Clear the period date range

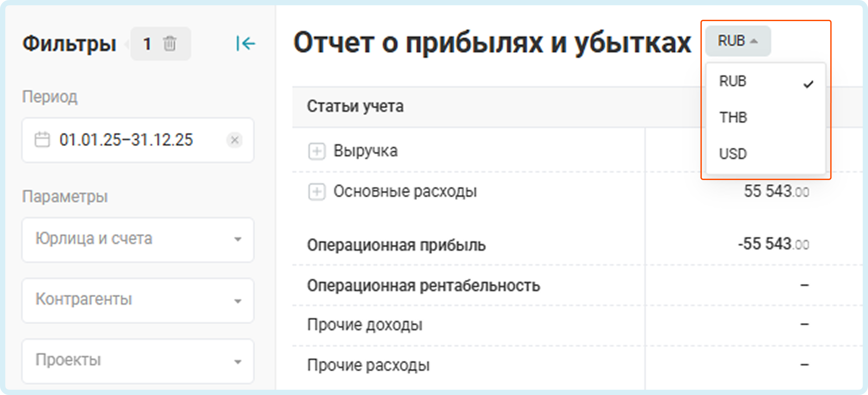pos(234,140)
